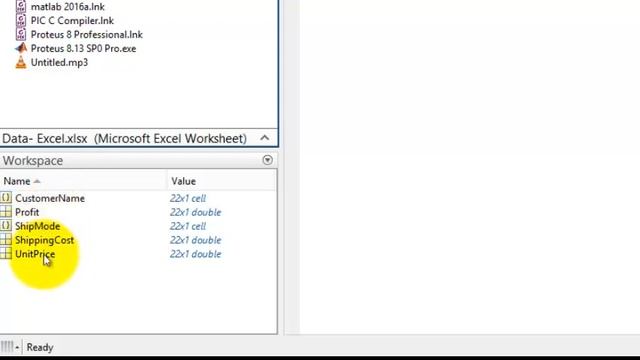This screenshot has width=640, height=360.
Task: Select the Proteus 8 Professional.lnk file name
Action: (x=87, y=34)
